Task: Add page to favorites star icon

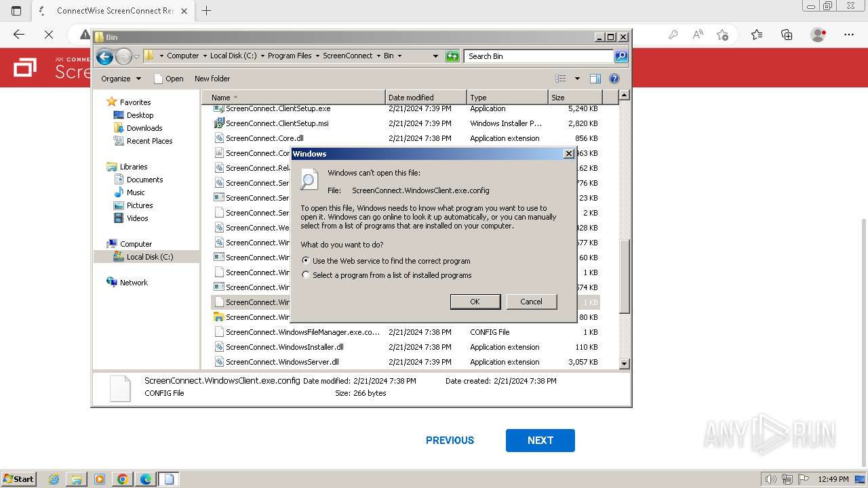Action: pos(722,35)
